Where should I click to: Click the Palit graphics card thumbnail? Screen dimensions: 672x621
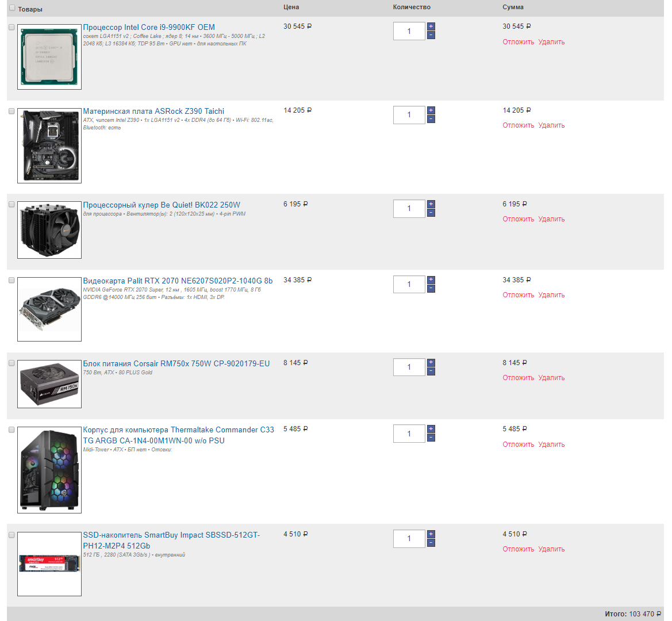[49, 309]
